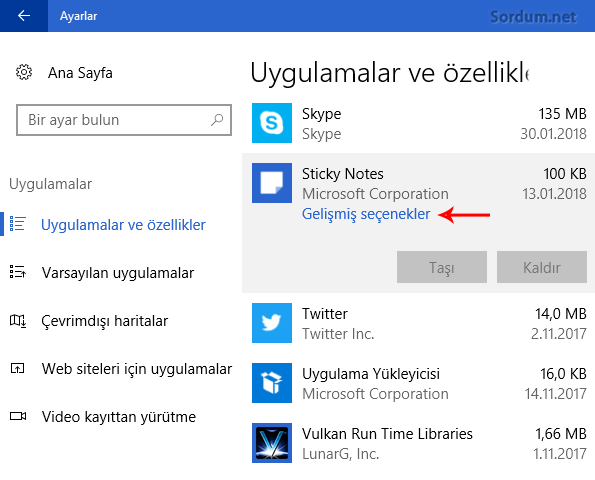Select the Twitter app name text

[324, 314]
